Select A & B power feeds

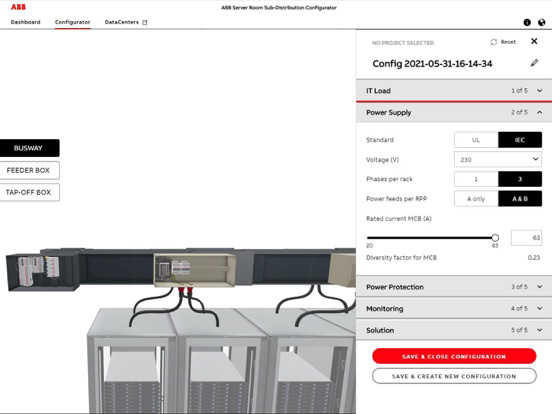520,199
